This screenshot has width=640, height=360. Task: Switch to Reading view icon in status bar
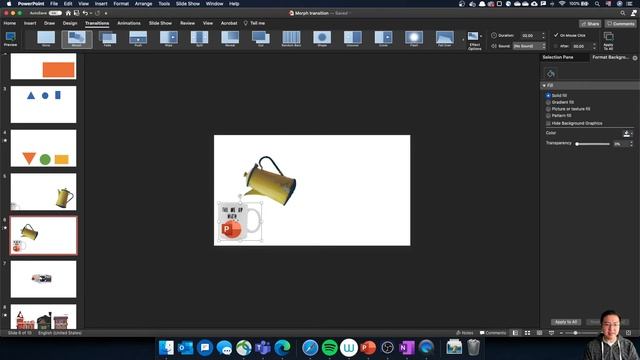tap(539, 333)
